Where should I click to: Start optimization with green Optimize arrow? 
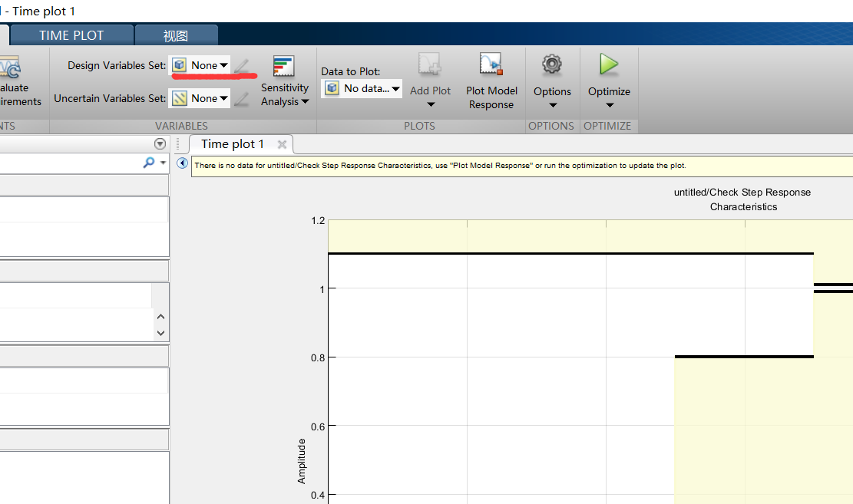tap(609, 64)
